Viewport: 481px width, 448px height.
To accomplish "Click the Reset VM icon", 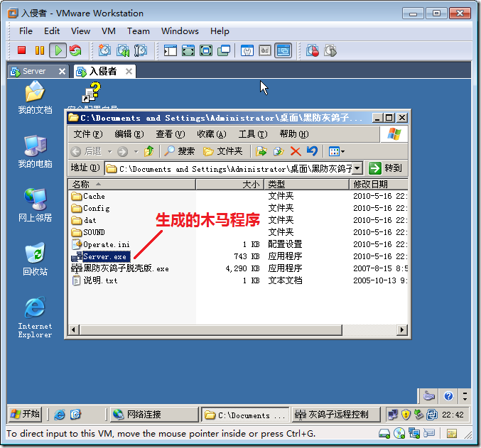I will (x=75, y=50).
